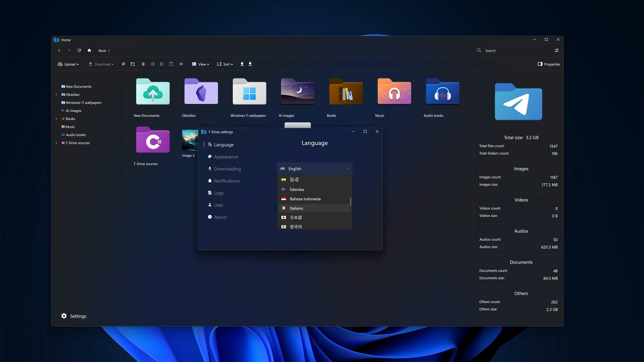This screenshot has height=362, width=644.
Task: Click the upload arrow icon beside Sort
Action: tap(242, 64)
